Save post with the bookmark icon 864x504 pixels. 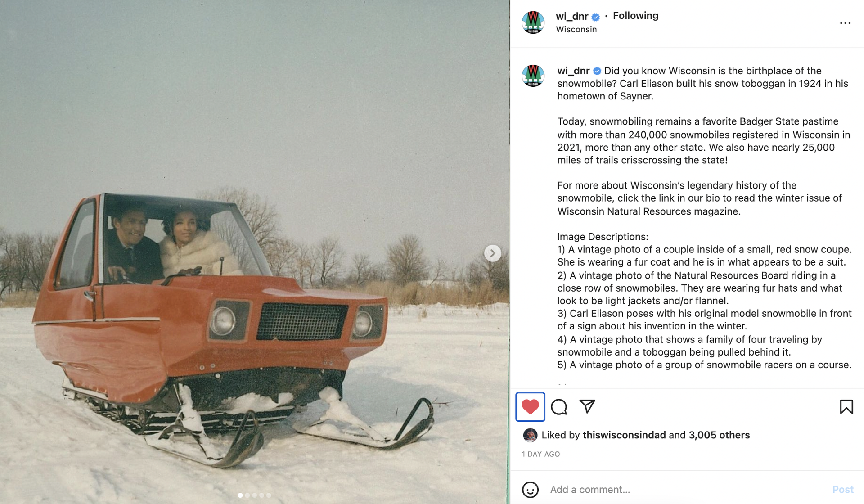(846, 407)
